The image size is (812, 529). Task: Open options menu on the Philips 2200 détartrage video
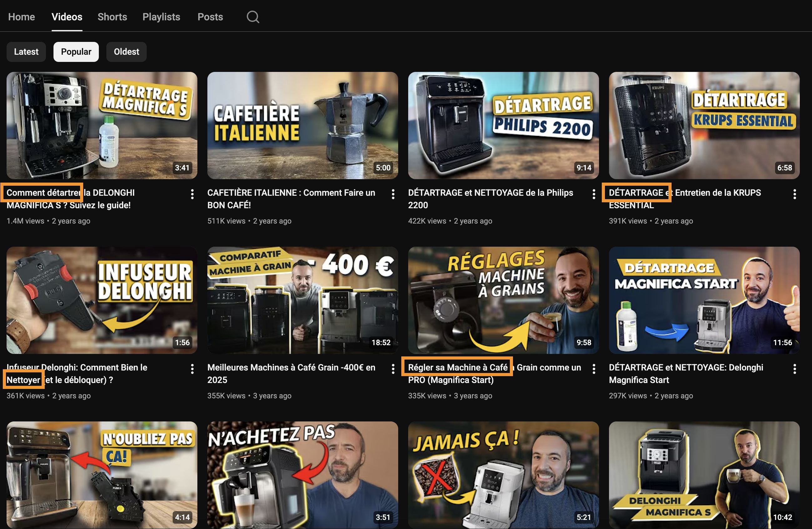coord(594,194)
